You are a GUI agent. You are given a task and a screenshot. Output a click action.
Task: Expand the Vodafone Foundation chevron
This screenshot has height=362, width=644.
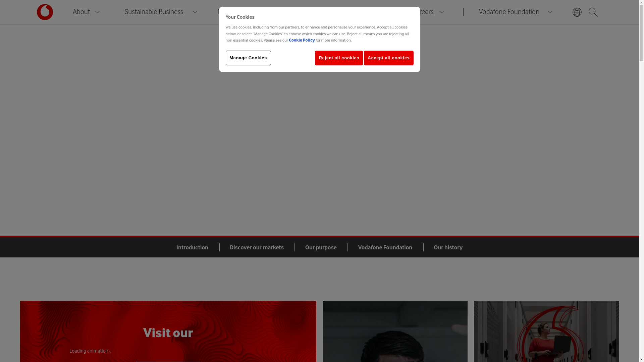[550, 12]
